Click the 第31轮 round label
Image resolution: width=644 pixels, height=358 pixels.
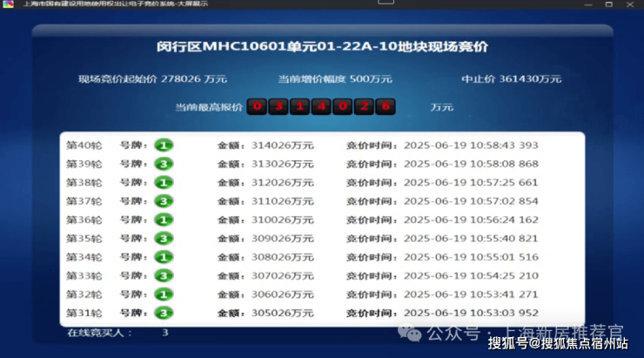(84, 314)
